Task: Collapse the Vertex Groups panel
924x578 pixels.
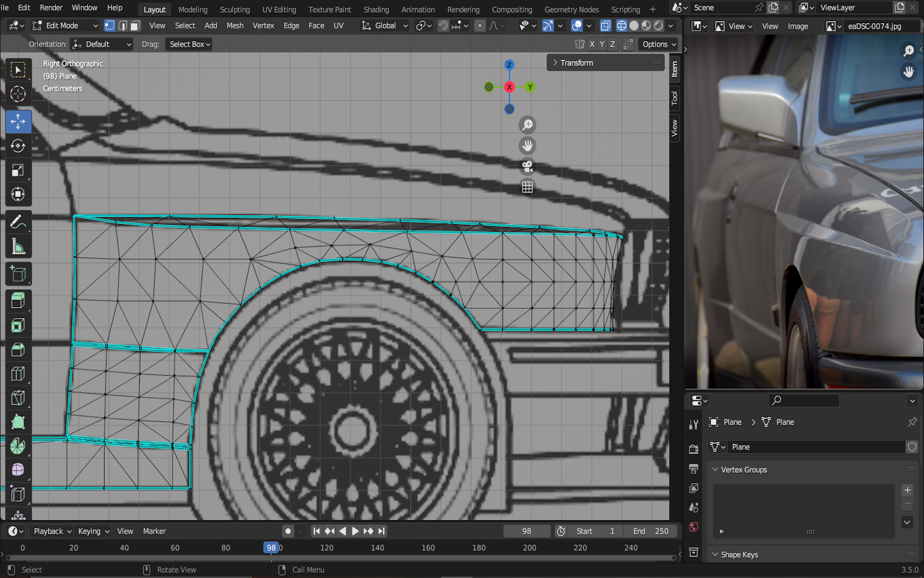Action: point(715,469)
